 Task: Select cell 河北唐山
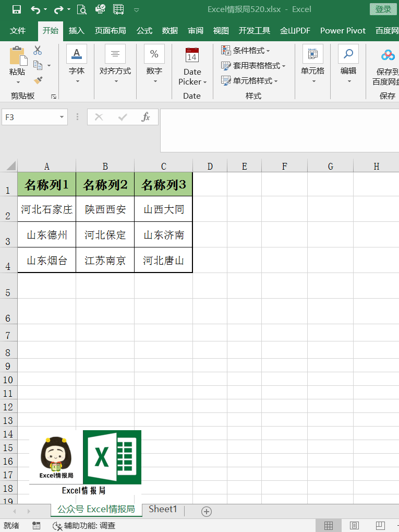[x=163, y=260]
